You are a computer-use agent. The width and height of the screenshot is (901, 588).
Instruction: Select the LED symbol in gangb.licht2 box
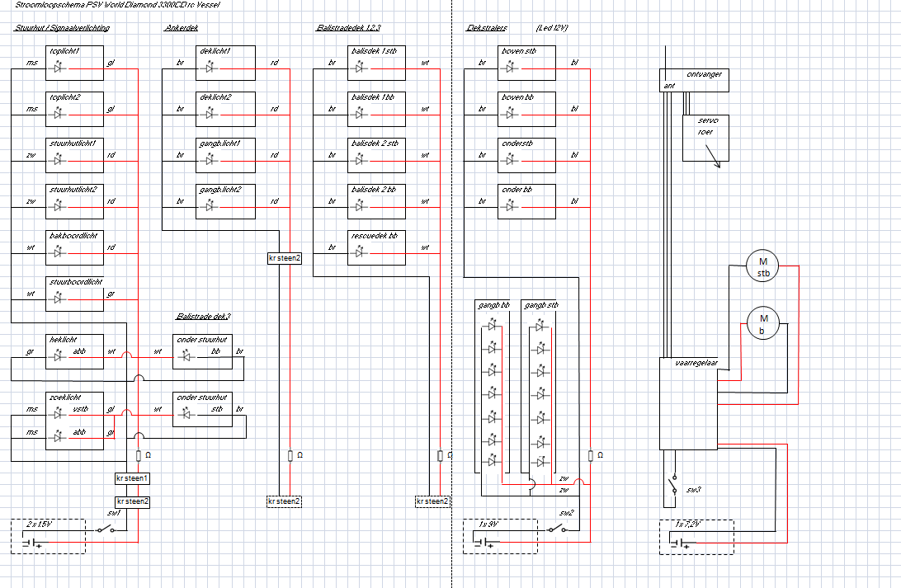(x=210, y=206)
